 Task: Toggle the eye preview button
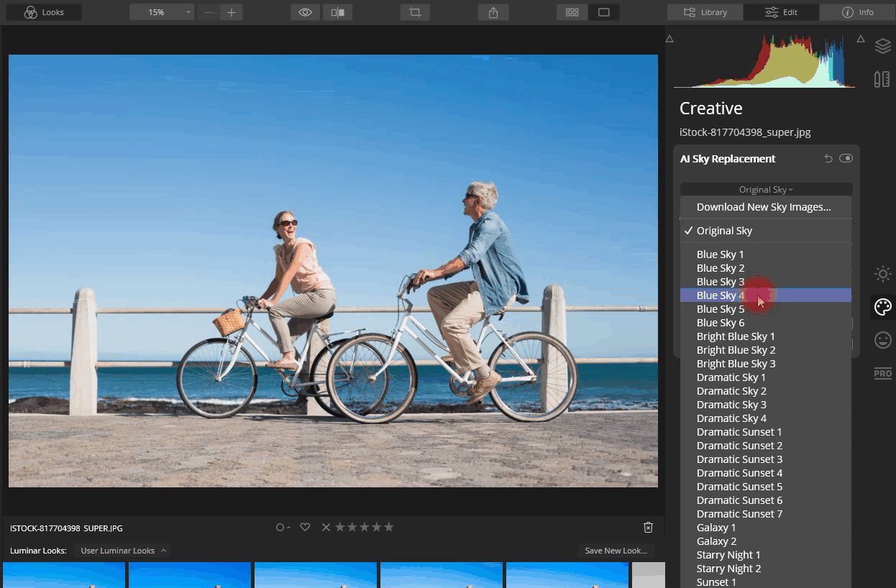point(305,12)
